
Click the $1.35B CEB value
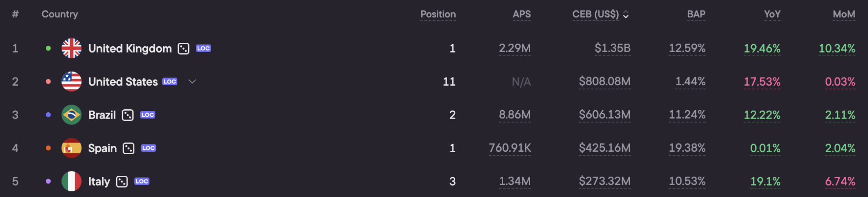[612, 48]
